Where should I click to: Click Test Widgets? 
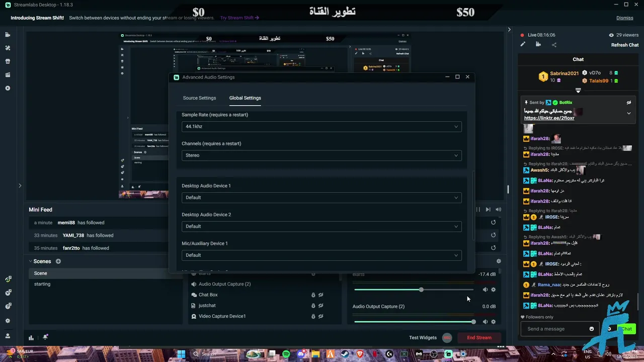click(423, 338)
